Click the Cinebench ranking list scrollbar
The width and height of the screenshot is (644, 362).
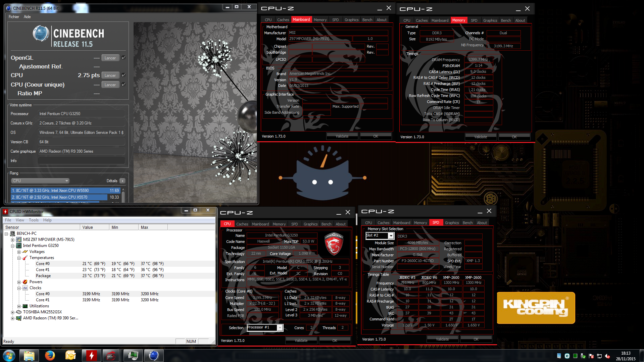point(123,195)
